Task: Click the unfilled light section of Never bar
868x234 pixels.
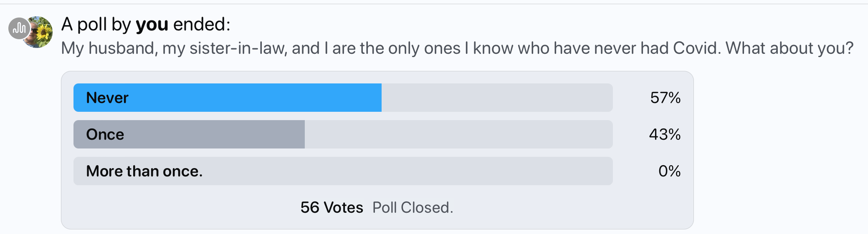Action: (x=497, y=98)
